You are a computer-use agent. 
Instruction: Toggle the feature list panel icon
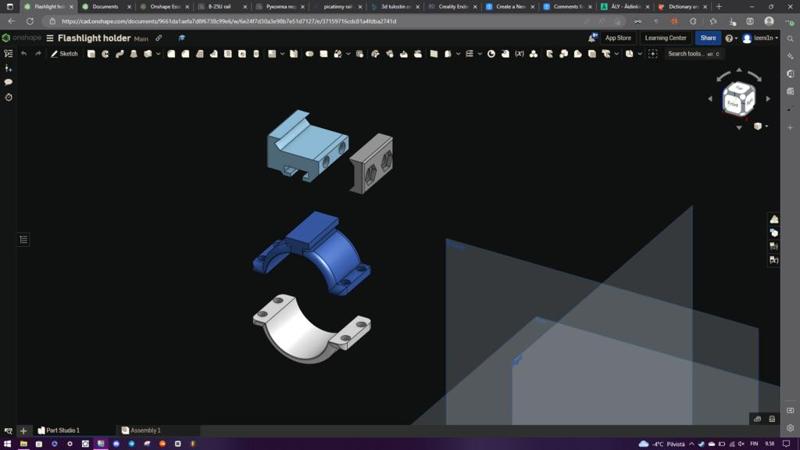(8, 54)
